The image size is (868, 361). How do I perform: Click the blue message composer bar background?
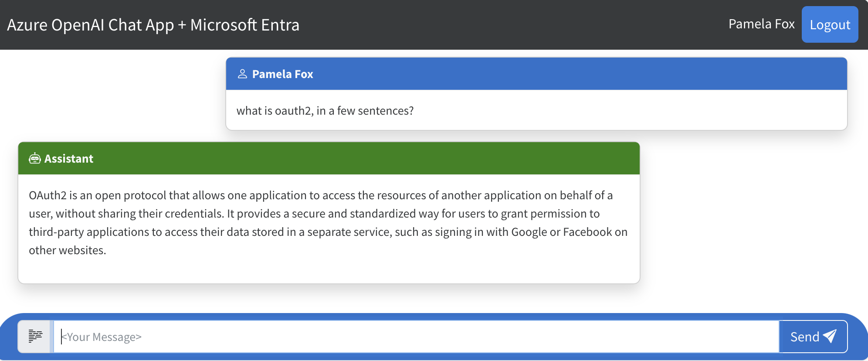click(x=434, y=317)
